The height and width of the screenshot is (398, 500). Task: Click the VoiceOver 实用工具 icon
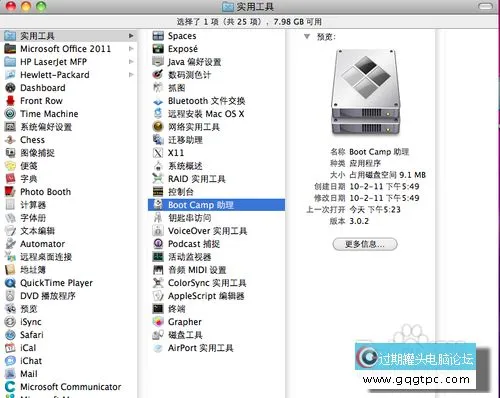pos(158,231)
